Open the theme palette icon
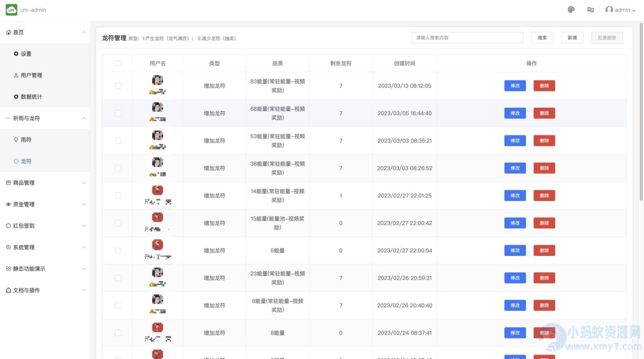 point(571,10)
